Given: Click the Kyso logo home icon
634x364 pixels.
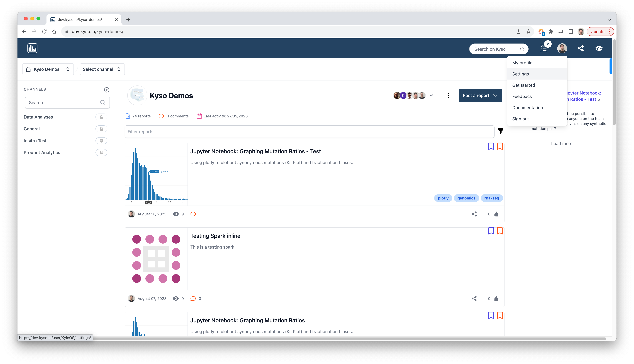Looking at the screenshot, I should (32, 48).
